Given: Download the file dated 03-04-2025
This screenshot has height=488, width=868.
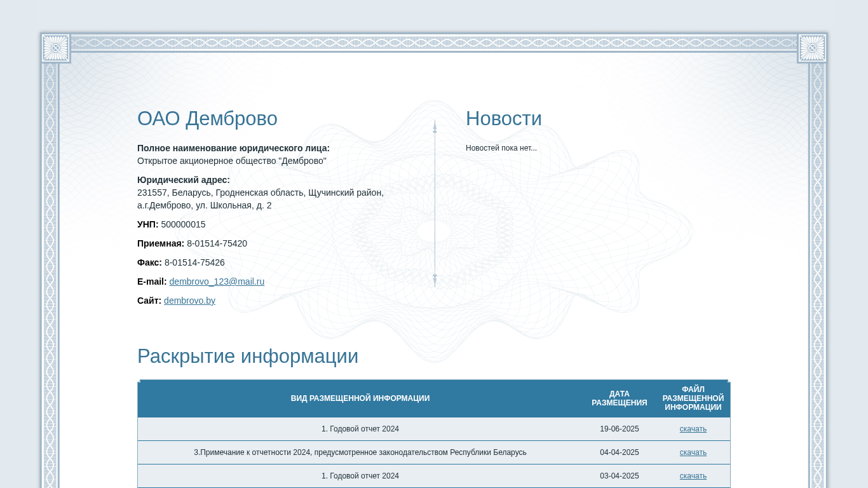Looking at the screenshot, I should [x=693, y=476].
